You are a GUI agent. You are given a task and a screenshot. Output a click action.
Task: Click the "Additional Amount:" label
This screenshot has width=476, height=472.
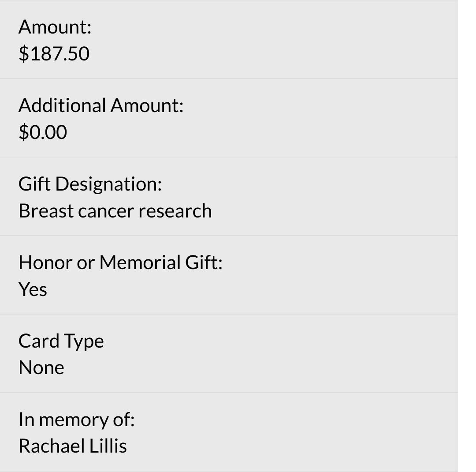(100, 105)
